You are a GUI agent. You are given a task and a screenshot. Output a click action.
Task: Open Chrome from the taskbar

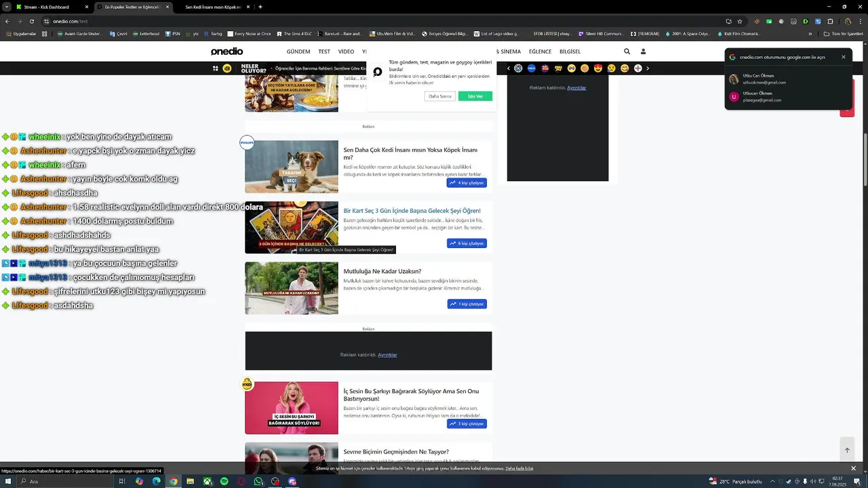tap(174, 481)
